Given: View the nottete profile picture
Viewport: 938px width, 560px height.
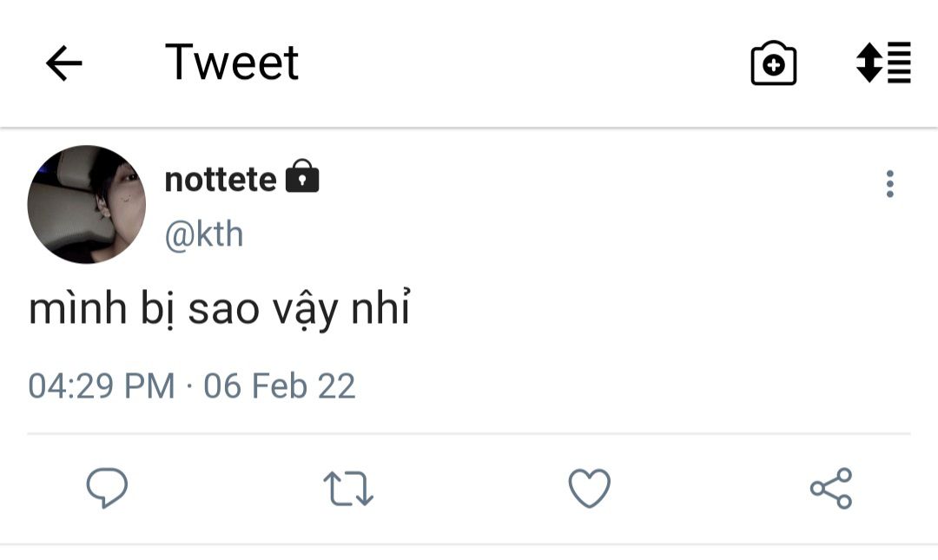Looking at the screenshot, I should (87, 204).
